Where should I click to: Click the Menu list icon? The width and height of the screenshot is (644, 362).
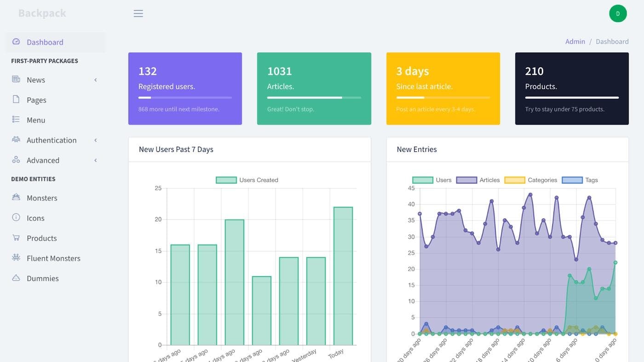click(16, 119)
